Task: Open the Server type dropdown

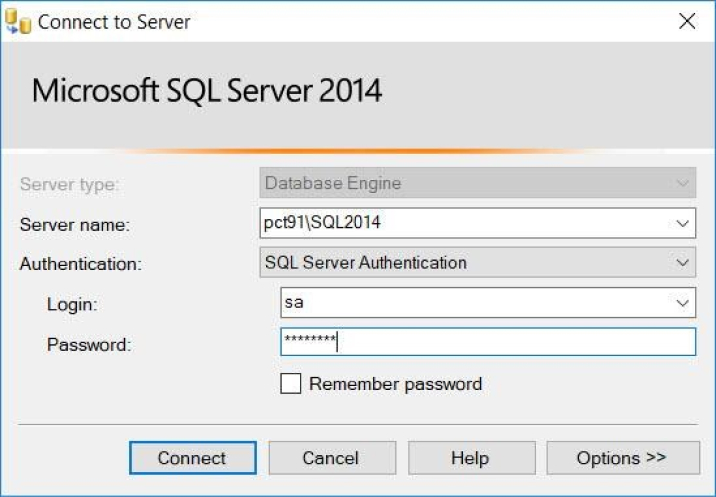Action: click(x=478, y=183)
